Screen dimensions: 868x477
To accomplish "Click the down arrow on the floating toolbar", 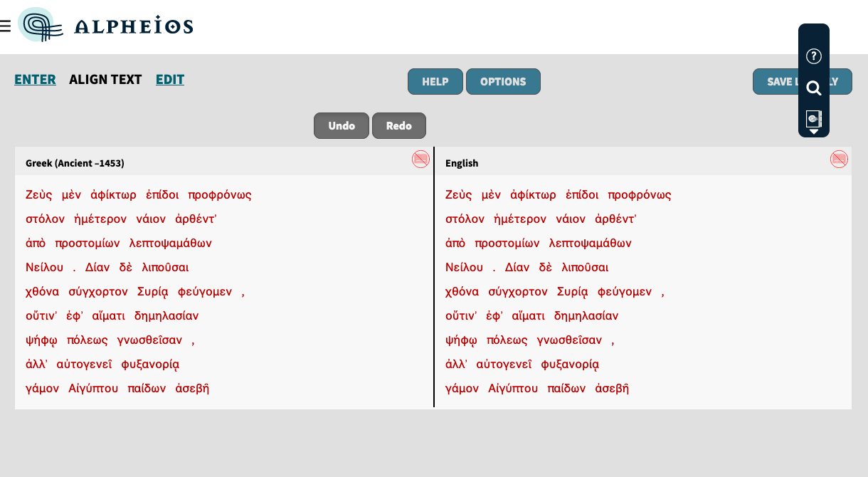I will [x=813, y=132].
